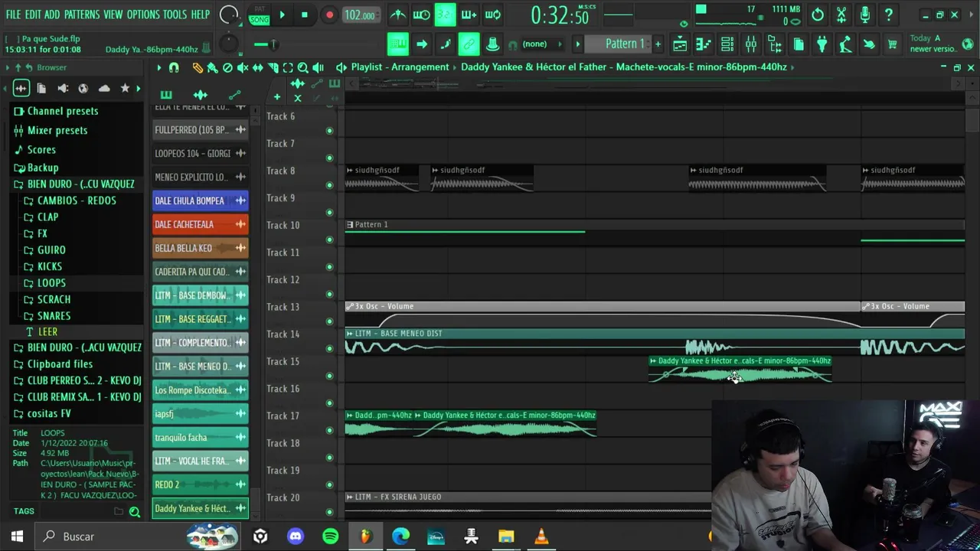Select the Slip tool in playlist toolbar

257,67
